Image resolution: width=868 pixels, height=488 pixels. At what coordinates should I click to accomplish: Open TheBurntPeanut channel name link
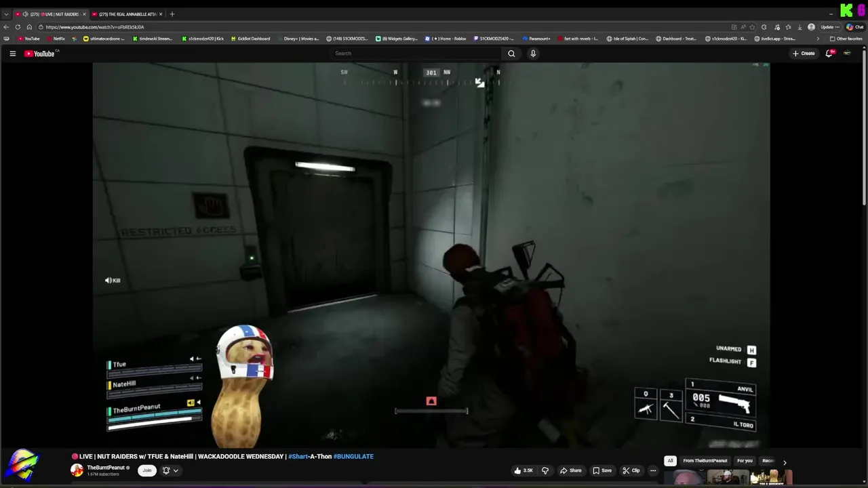tap(106, 468)
